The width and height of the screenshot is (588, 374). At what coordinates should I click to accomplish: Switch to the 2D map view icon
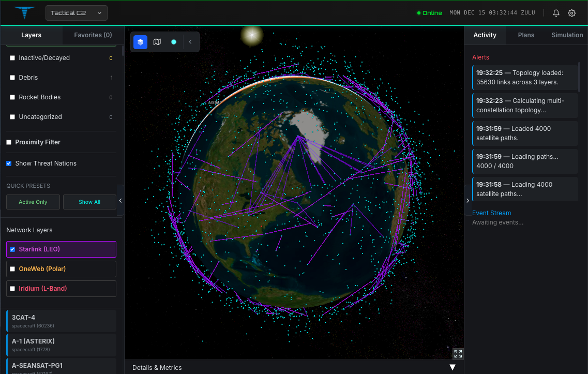coord(157,42)
